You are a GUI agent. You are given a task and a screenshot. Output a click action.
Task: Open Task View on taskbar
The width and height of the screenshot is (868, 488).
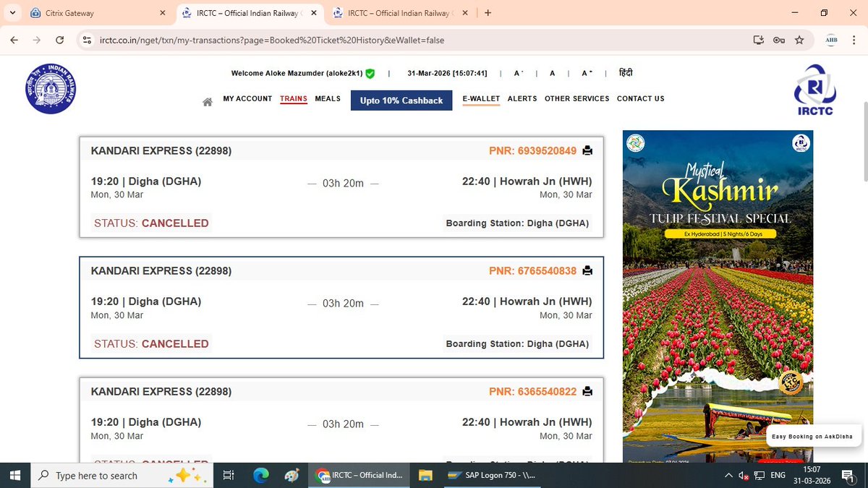(229, 476)
